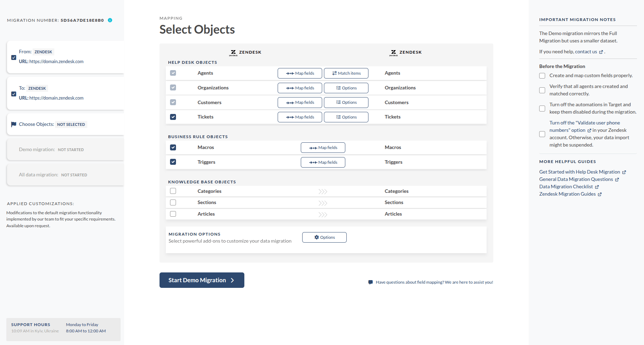Open the Data Migration Checklist link

tap(566, 187)
